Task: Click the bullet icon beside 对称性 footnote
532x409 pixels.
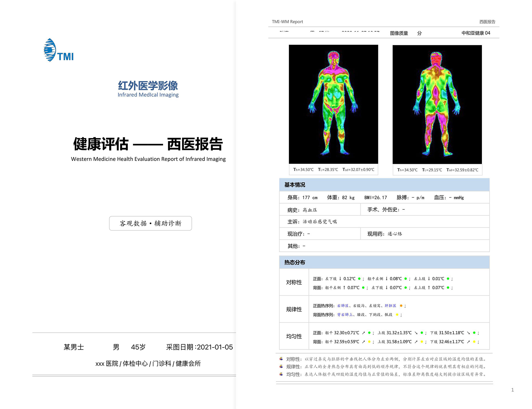Action: click(x=281, y=359)
